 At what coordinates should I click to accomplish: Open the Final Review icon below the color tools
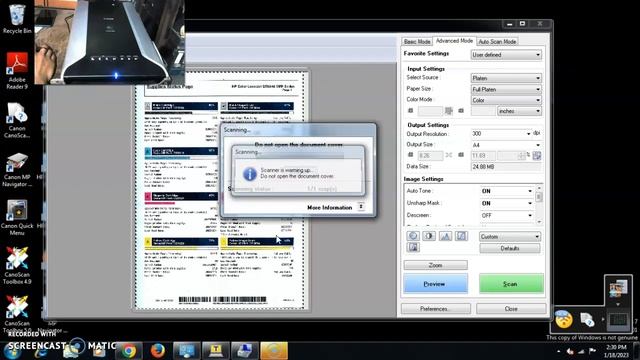coord(413,247)
